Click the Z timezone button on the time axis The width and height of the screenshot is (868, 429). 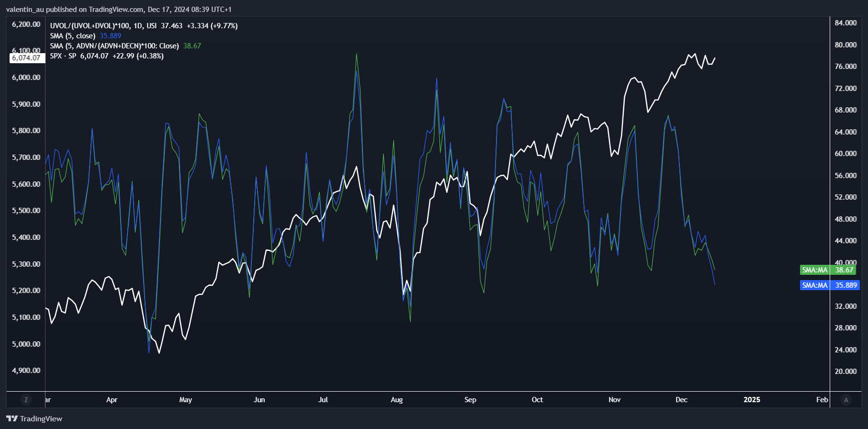pyautogui.click(x=26, y=400)
